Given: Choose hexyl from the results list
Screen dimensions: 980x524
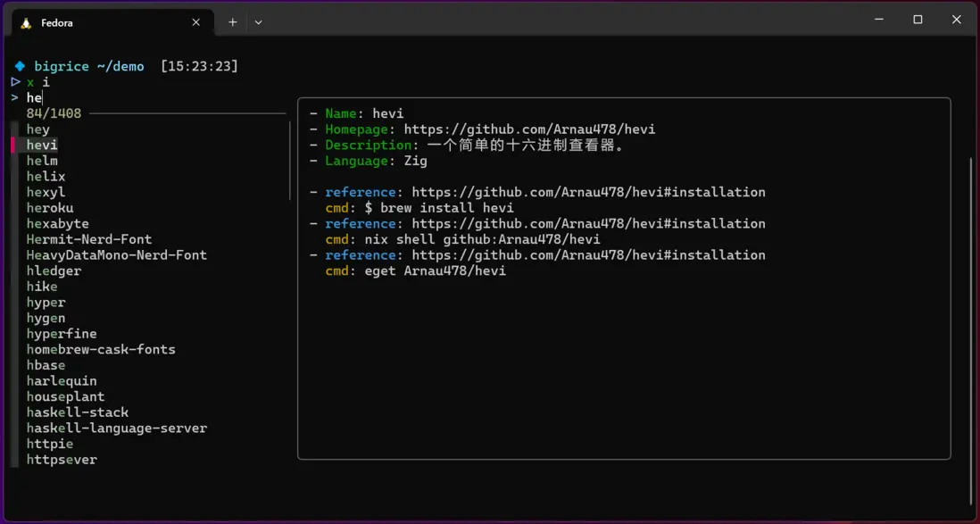Looking at the screenshot, I should [x=46, y=192].
